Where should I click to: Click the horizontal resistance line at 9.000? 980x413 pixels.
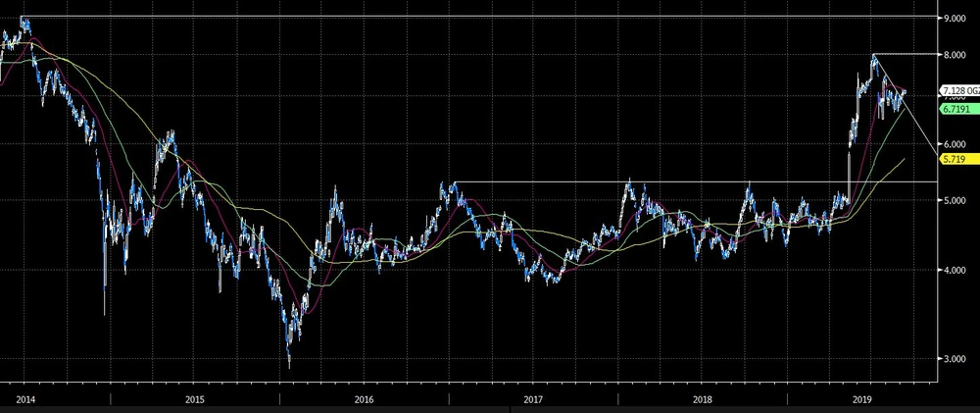coord(490,17)
